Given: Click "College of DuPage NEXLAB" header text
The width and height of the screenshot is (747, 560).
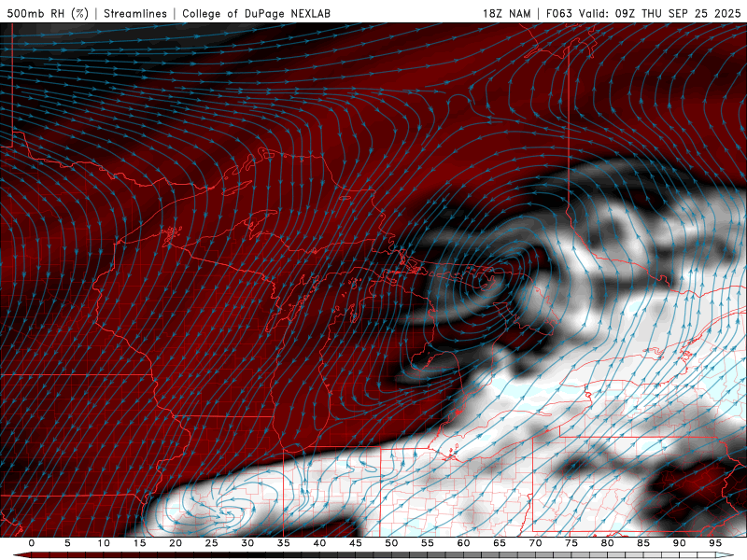Looking at the screenshot, I should pyautogui.click(x=256, y=13).
